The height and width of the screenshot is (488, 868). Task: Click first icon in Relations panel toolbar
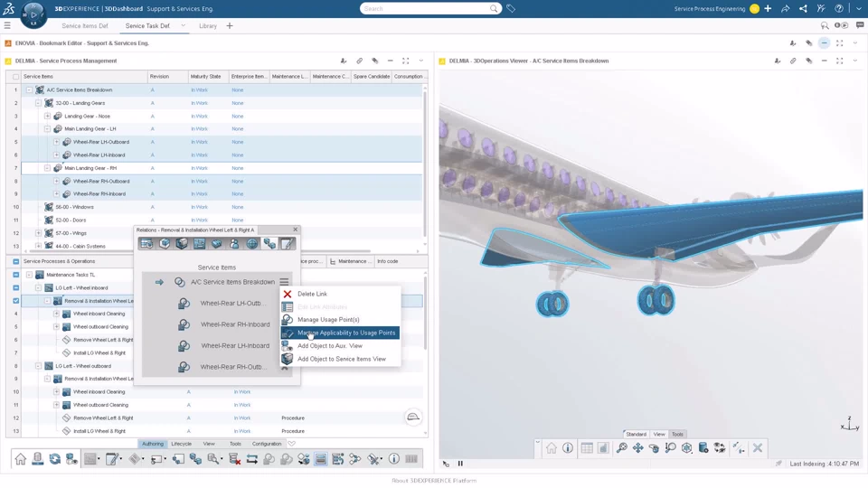(146, 243)
